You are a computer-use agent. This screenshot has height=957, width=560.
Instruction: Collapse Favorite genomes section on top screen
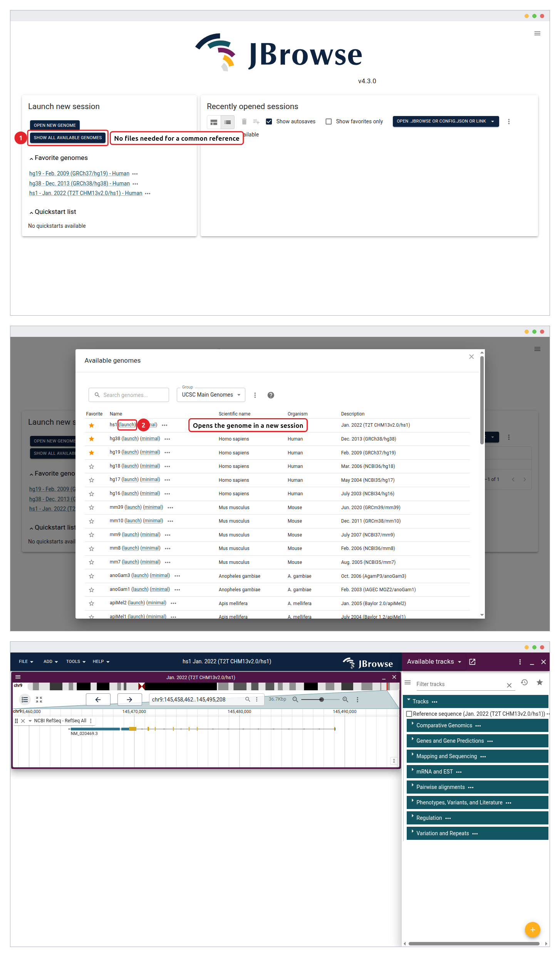pyautogui.click(x=31, y=158)
